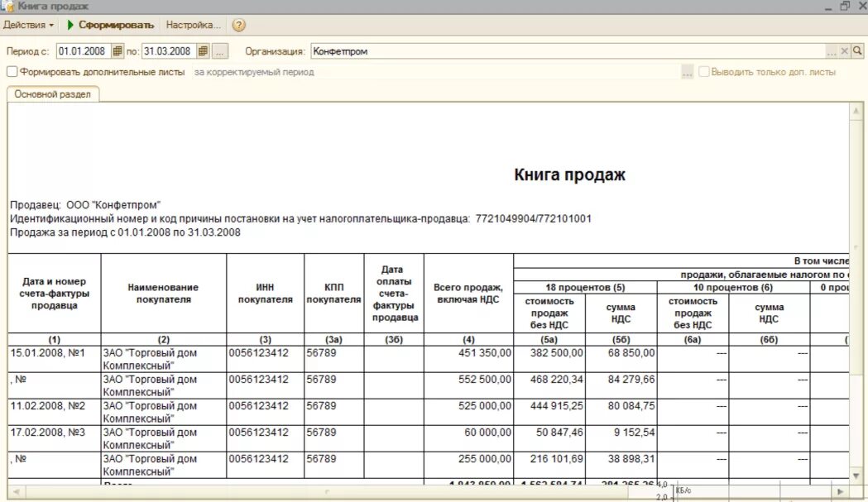Click the vertical scrollbar down arrow
The image size is (868, 502).
pyautogui.click(x=856, y=476)
